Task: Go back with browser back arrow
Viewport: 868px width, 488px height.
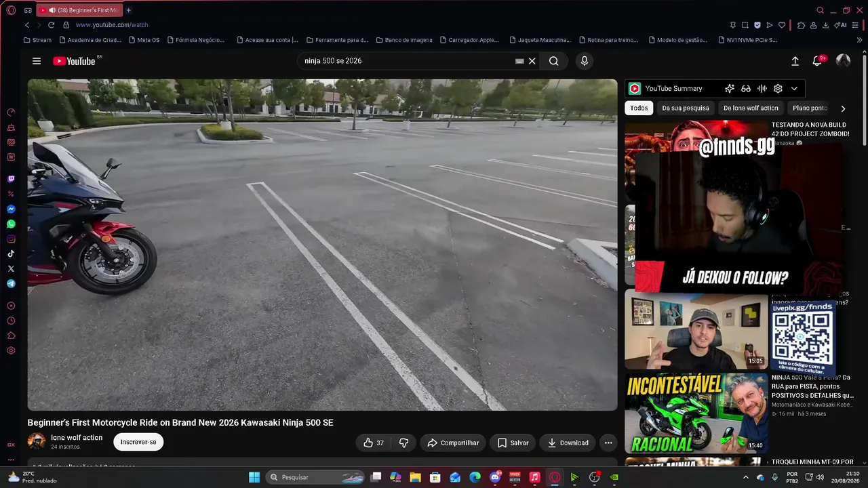Action: point(27,25)
